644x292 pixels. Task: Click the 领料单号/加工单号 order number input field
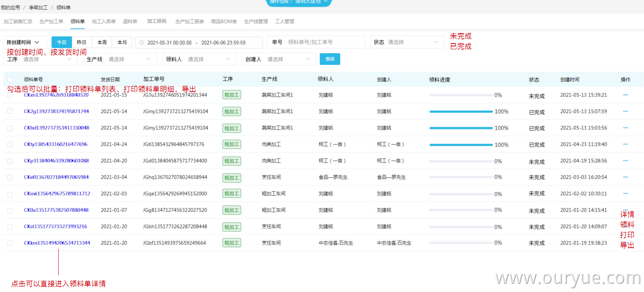[324, 42]
